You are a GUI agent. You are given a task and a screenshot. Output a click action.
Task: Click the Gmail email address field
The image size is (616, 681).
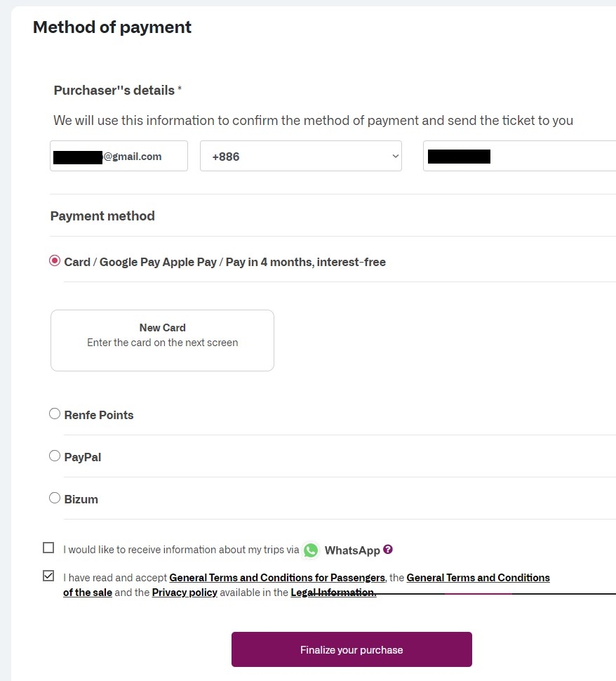point(119,156)
